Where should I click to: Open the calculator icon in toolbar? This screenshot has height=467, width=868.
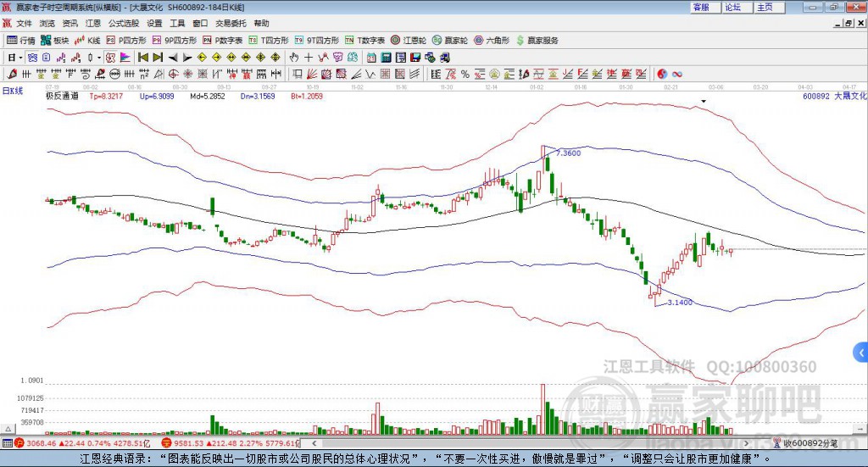point(386,57)
